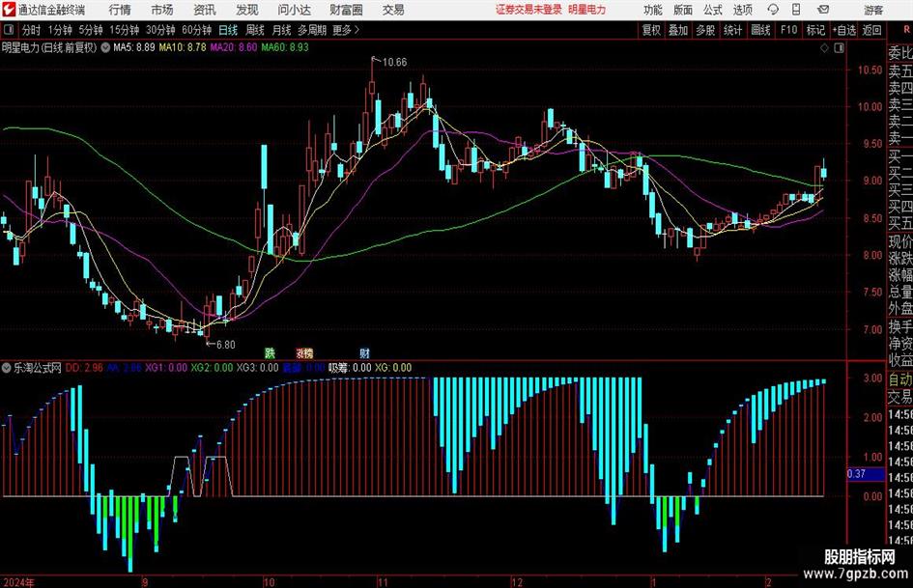This screenshot has width=913, height=588.
Task: Expand the 更多 more periods chevron
Action: [x=346, y=30]
